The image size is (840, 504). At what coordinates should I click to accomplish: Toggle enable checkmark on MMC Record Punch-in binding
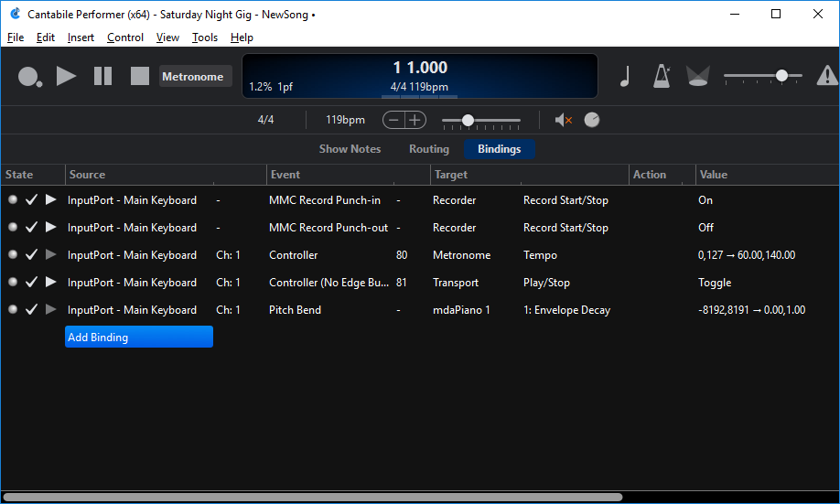tap(31, 199)
